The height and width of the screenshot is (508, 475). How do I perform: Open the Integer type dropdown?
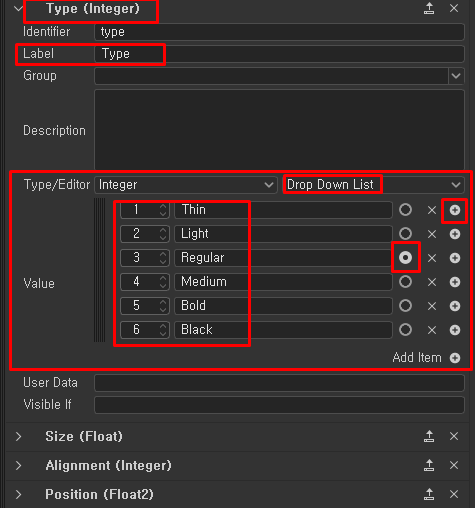(x=186, y=185)
